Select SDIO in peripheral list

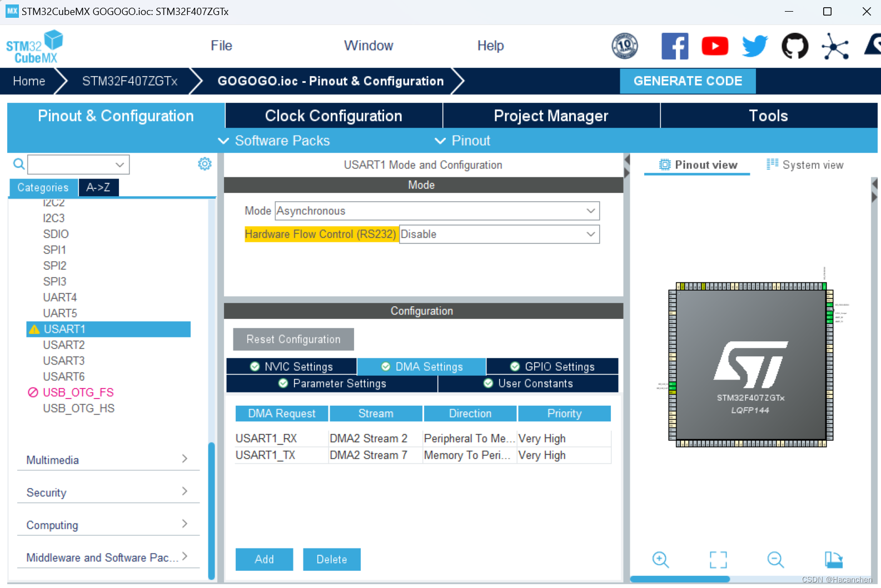pyautogui.click(x=56, y=234)
